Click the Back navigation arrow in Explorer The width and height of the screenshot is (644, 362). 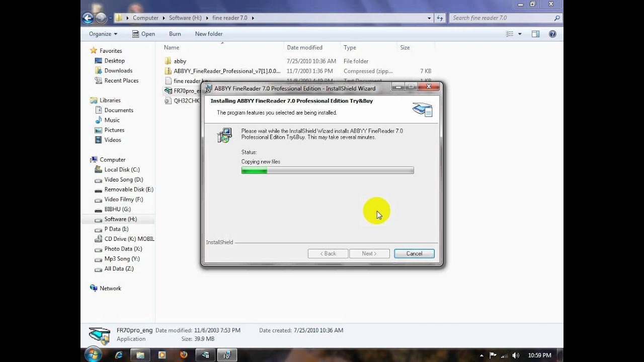click(88, 18)
